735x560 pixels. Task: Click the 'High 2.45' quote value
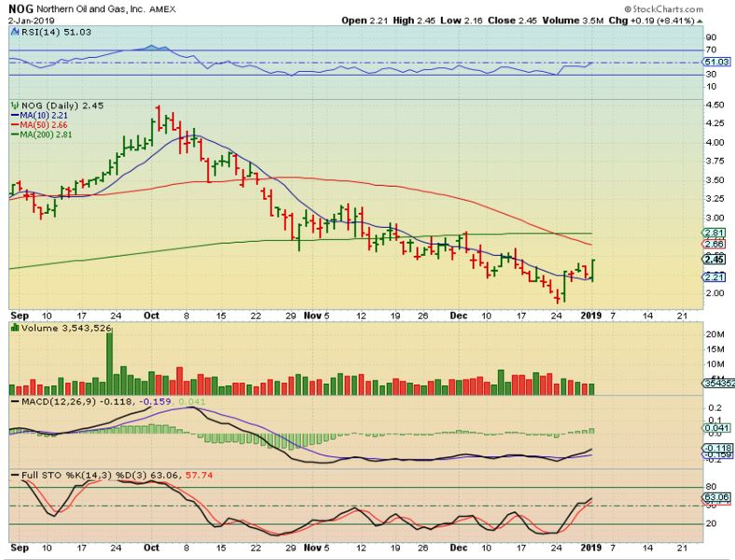(x=414, y=21)
